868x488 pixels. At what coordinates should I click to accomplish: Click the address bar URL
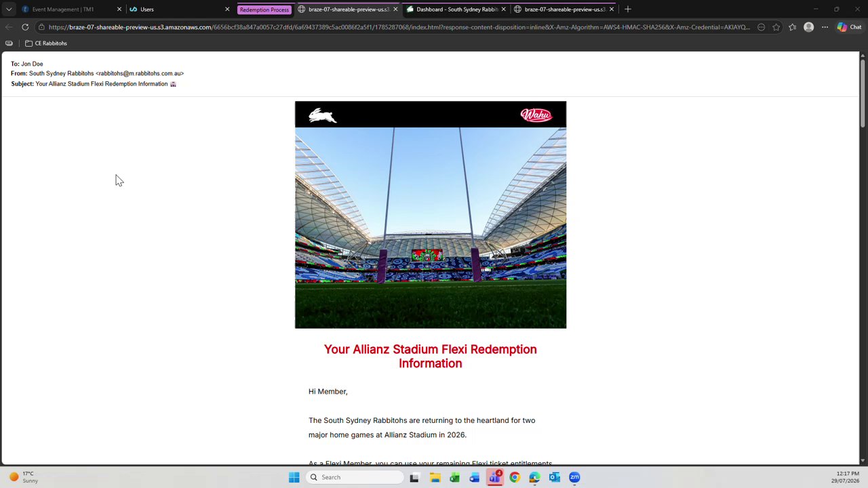399,27
